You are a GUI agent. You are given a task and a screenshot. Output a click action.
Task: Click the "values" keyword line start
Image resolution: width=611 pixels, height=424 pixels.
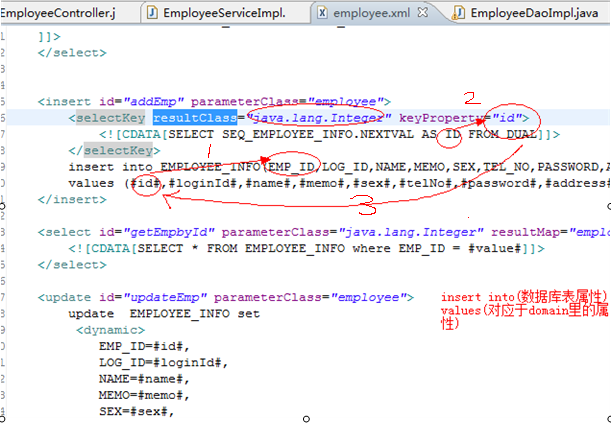click(91, 183)
